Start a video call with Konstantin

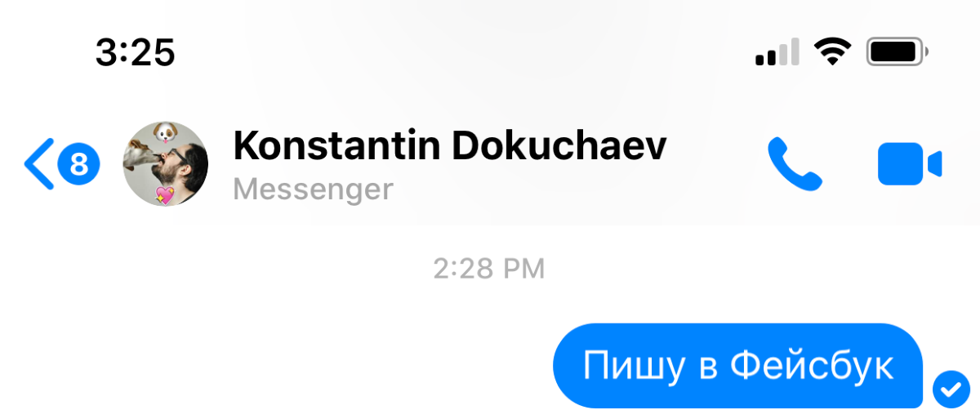point(910,164)
